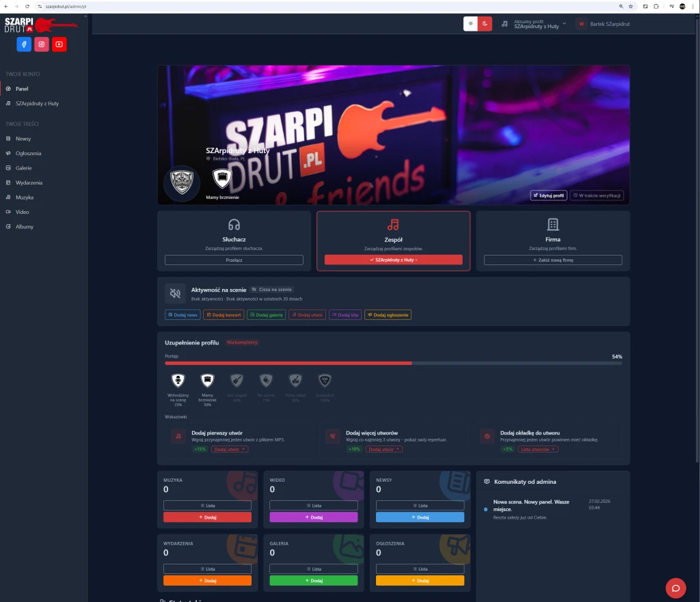Open the SZArpidruty z Huty band dropdown
The height and width of the screenshot is (602, 700).
tap(393, 260)
